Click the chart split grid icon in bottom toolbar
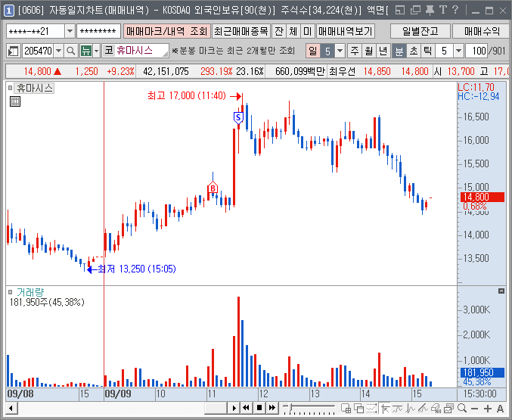Viewport: 512px width, 420px height. [346, 408]
